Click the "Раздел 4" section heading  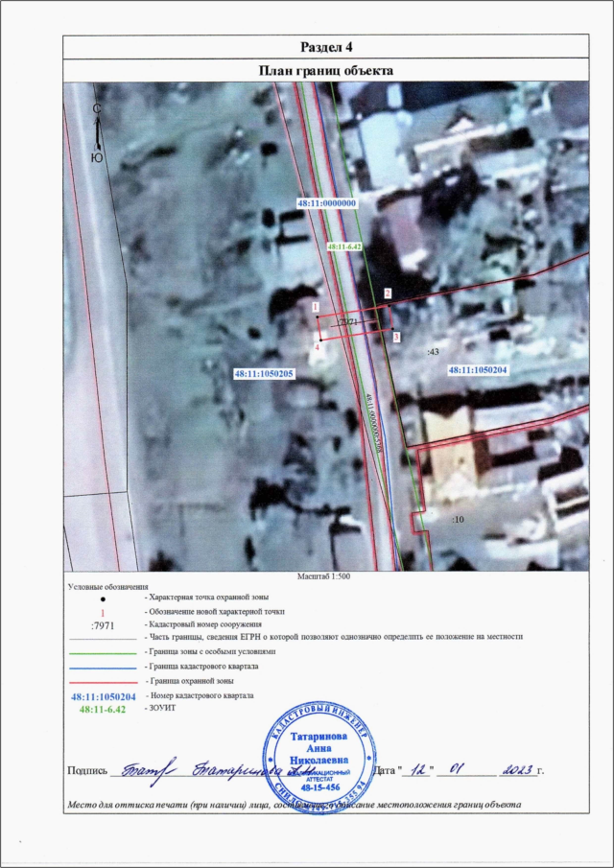(326, 47)
